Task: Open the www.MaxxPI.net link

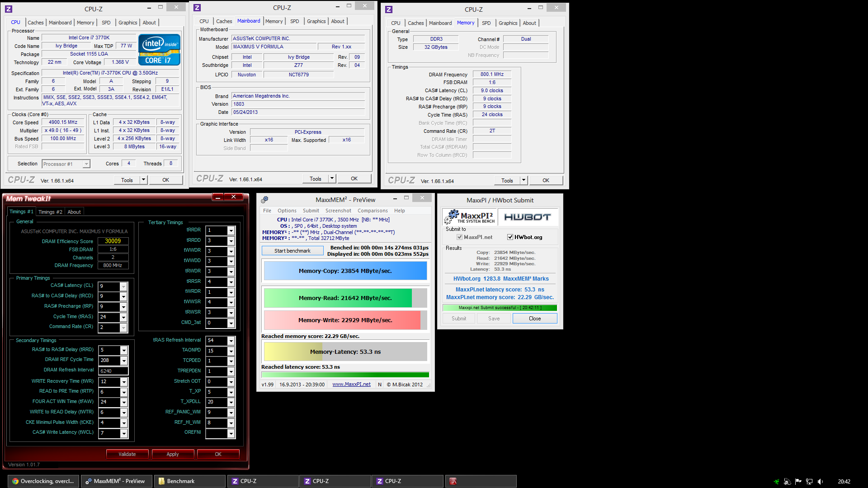Action: coord(351,385)
